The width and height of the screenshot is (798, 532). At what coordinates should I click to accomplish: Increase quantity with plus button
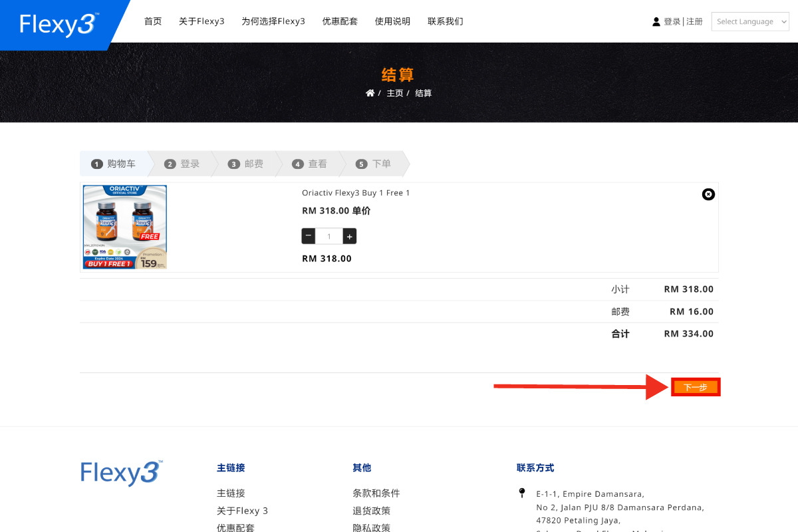tap(350, 236)
